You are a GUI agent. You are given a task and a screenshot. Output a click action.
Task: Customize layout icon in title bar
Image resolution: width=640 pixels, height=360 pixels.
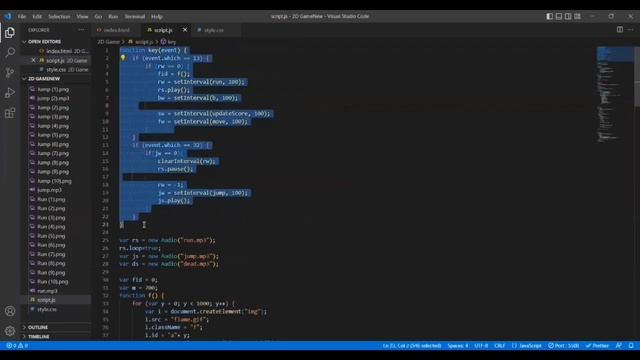(x=577, y=16)
